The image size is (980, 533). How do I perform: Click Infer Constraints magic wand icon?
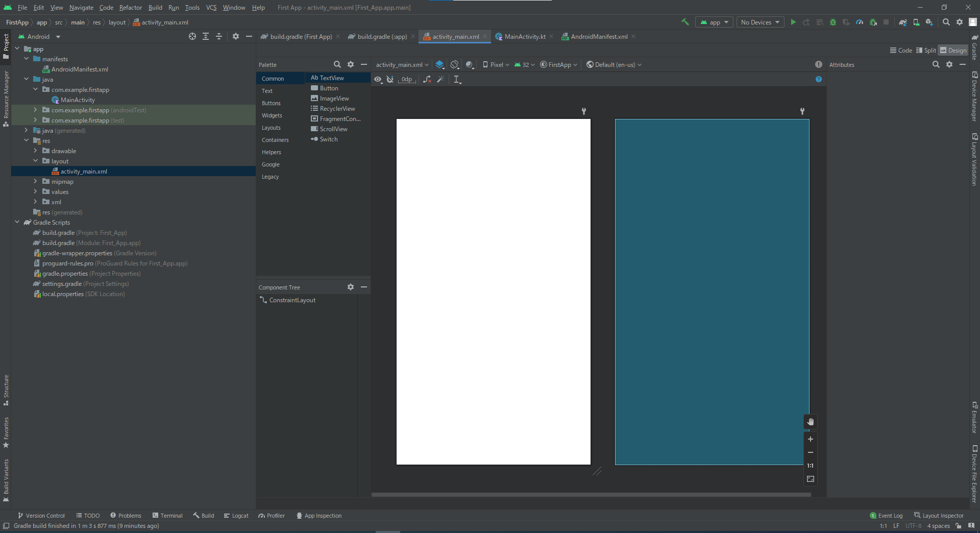point(440,79)
